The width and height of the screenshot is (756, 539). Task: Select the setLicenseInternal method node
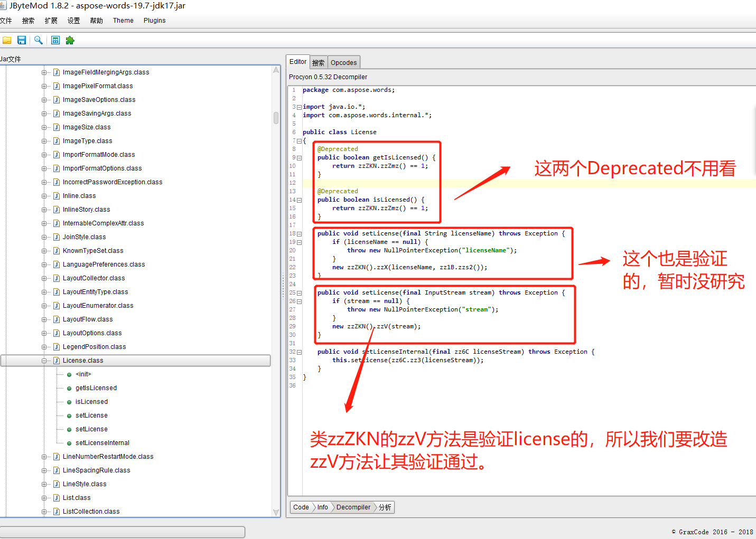pos(102,443)
